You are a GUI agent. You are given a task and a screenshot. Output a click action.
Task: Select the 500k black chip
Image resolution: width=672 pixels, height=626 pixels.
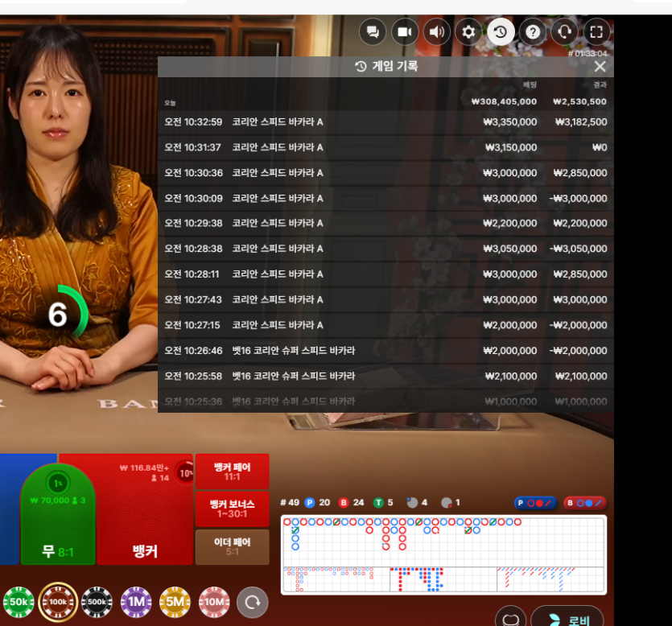97,602
